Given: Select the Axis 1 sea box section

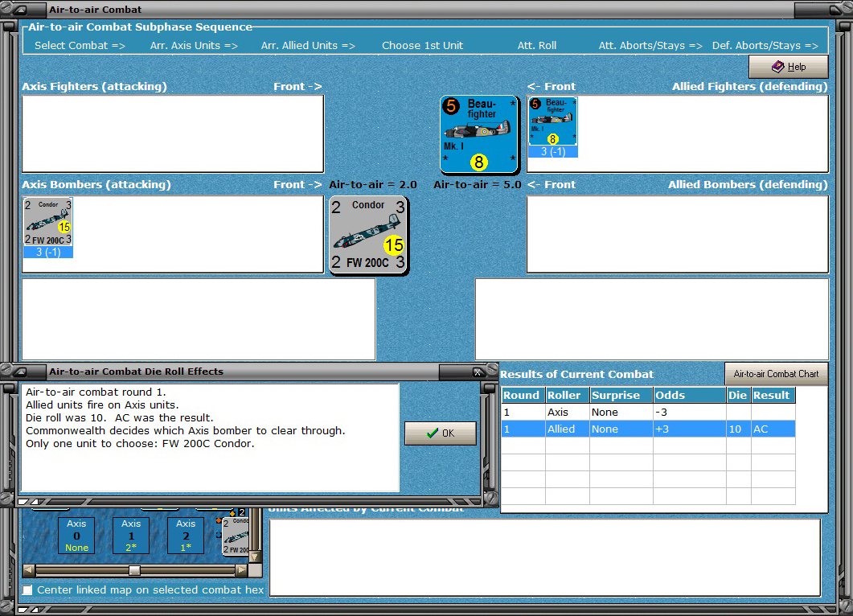Looking at the screenshot, I should click(x=131, y=536).
